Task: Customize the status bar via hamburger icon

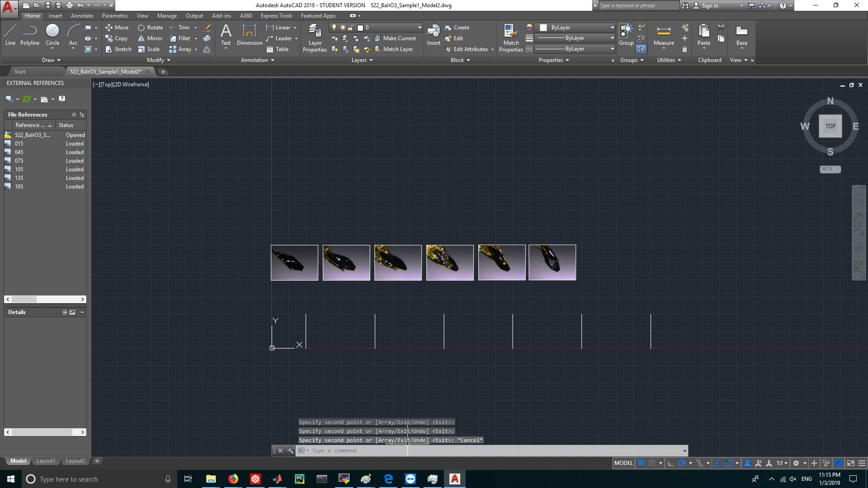Action: click(x=862, y=463)
